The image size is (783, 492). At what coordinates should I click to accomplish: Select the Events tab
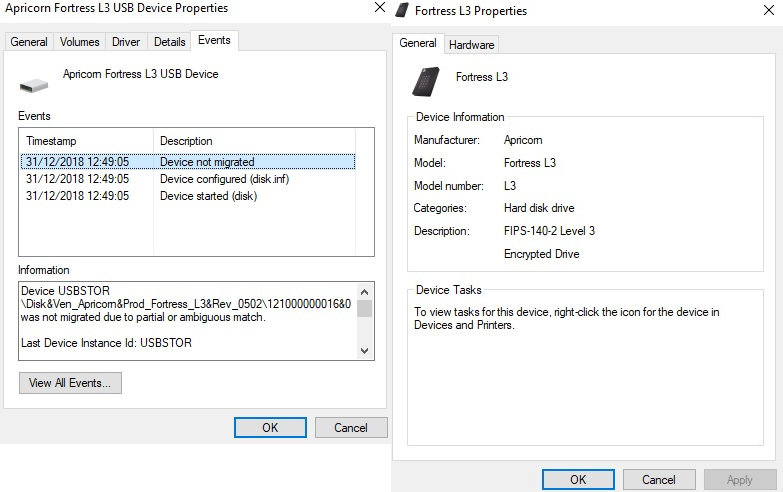coord(214,40)
